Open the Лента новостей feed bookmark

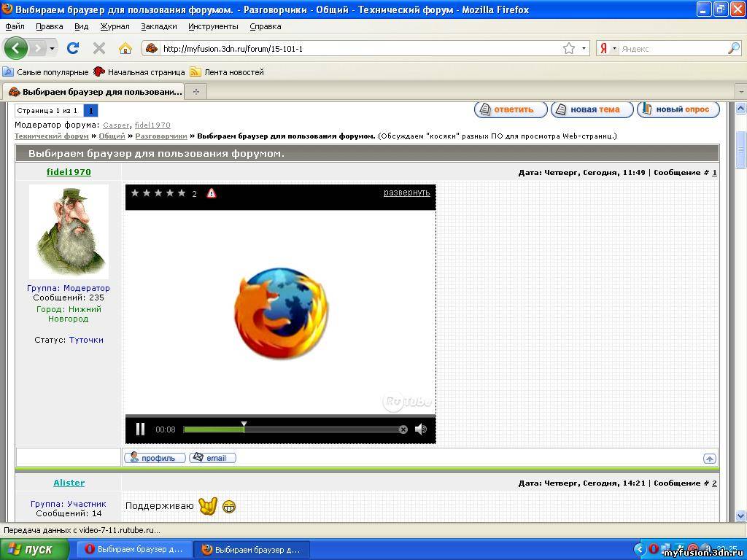227,72
